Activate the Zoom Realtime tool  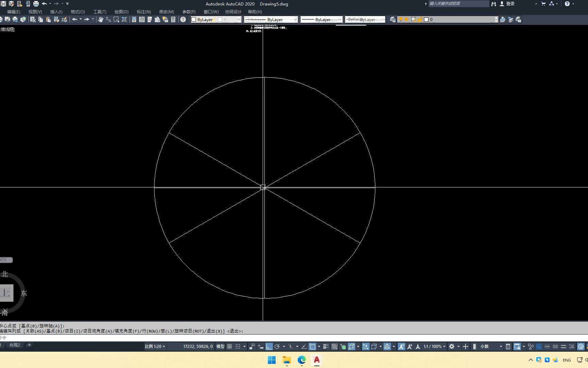[109, 19]
